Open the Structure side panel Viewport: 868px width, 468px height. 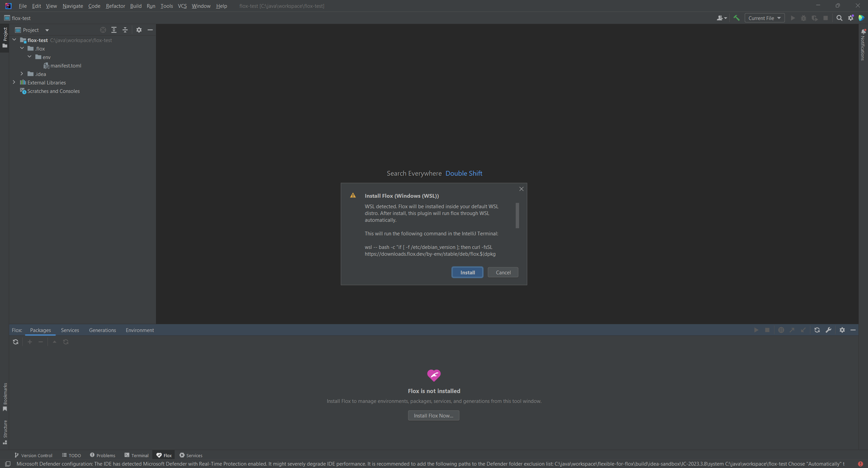click(5, 432)
